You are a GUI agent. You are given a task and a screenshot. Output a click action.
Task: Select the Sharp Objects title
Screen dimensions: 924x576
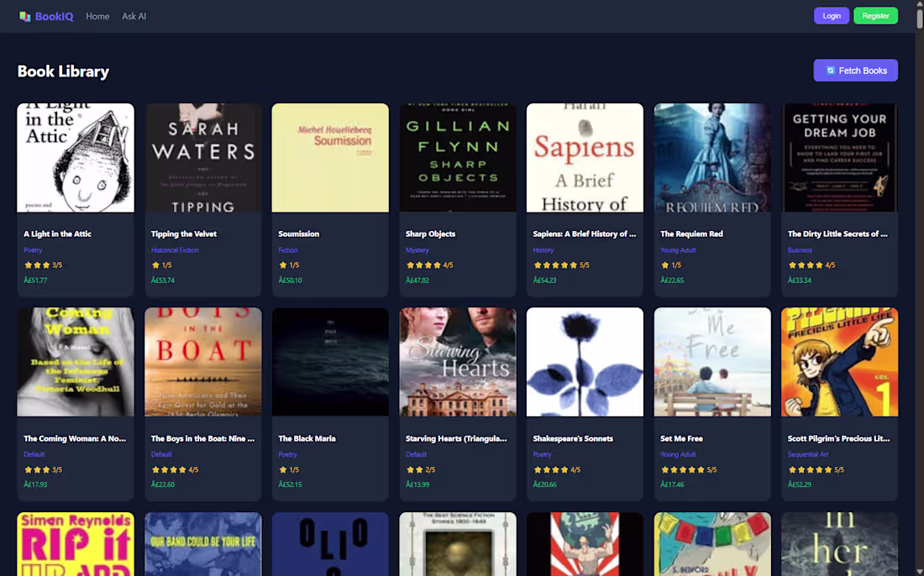pos(431,233)
